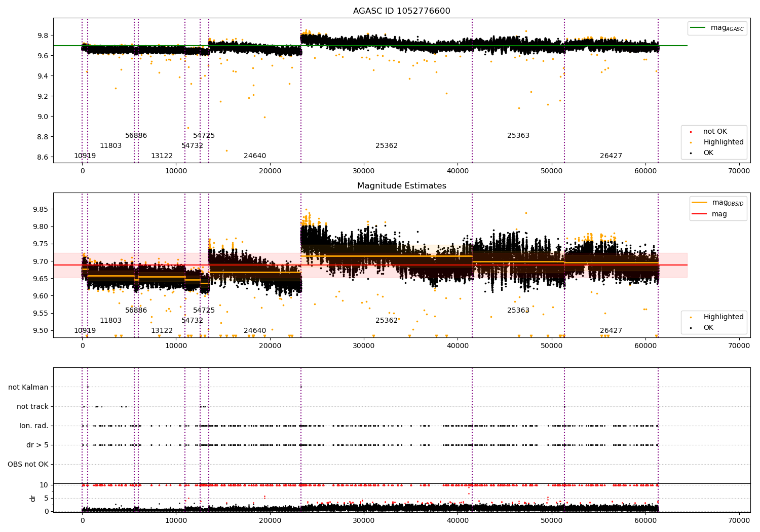Viewport: 760px width, 532px height.
Task: Click the 8.8 y-axis tick label
Action: click(42, 137)
